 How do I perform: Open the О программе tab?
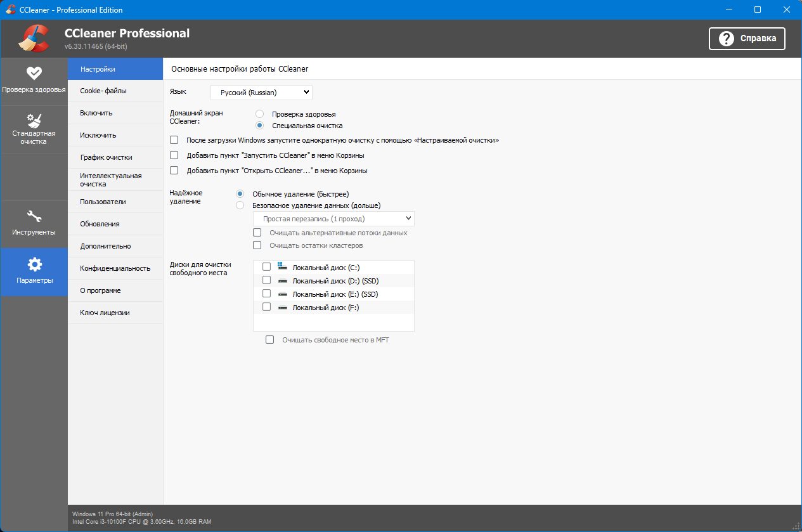click(x=115, y=290)
